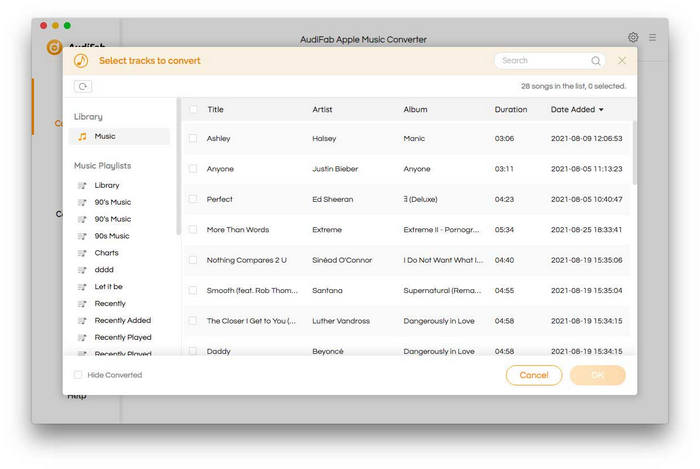Click the dialog header music note icon
700x469 pixels.
pyautogui.click(x=81, y=61)
